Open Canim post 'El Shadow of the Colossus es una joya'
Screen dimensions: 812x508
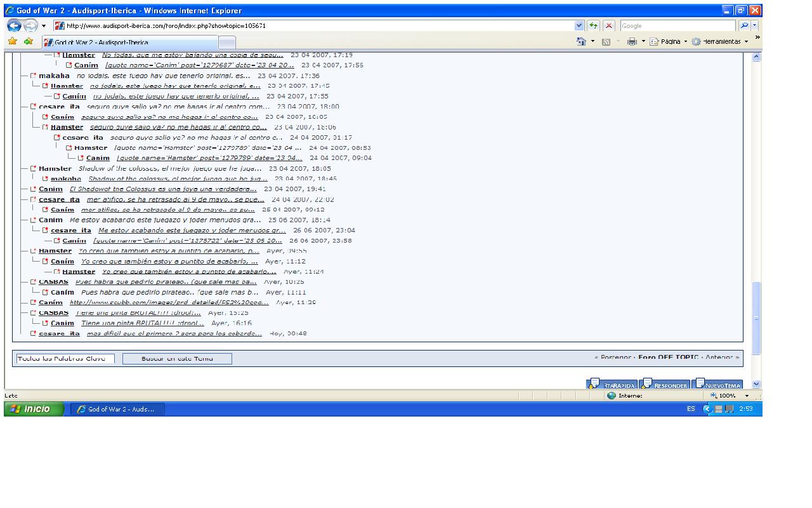click(163, 189)
